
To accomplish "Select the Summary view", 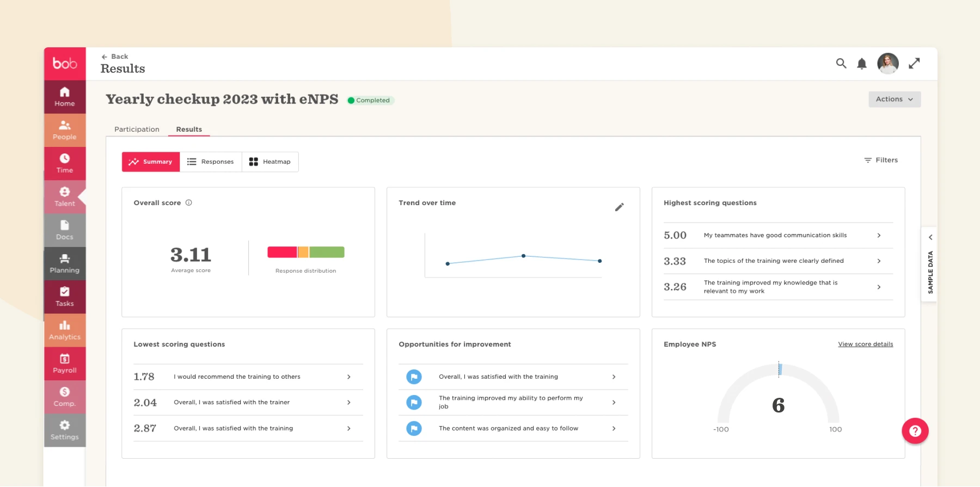I will (x=151, y=162).
